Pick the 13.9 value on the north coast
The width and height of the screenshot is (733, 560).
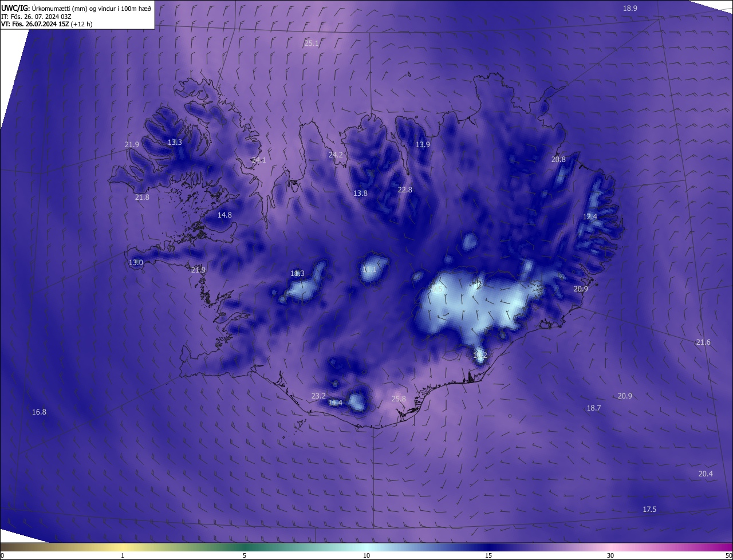tap(423, 145)
